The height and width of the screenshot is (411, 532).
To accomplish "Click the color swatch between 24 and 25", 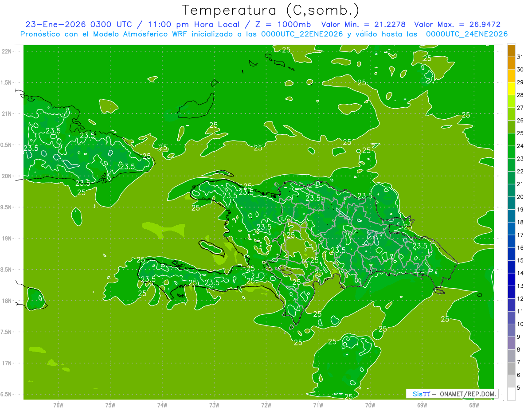I will [511, 140].
